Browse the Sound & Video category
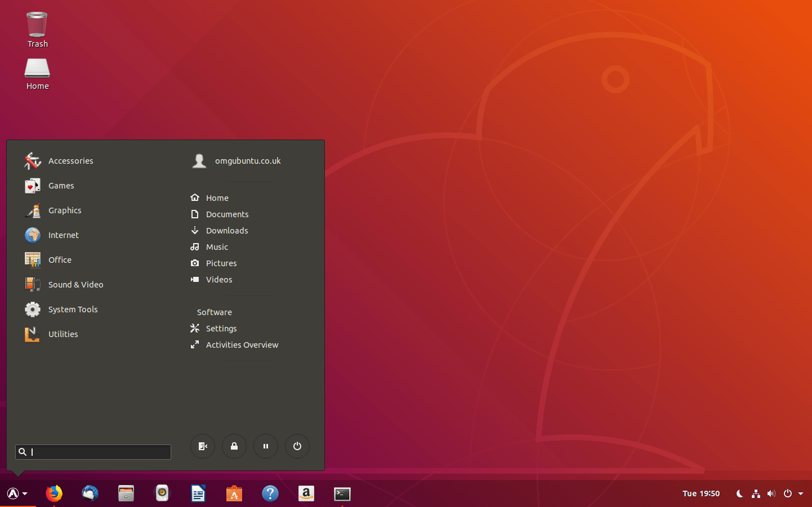This screenshot has height=507, width=812. [x=75, y=284]
